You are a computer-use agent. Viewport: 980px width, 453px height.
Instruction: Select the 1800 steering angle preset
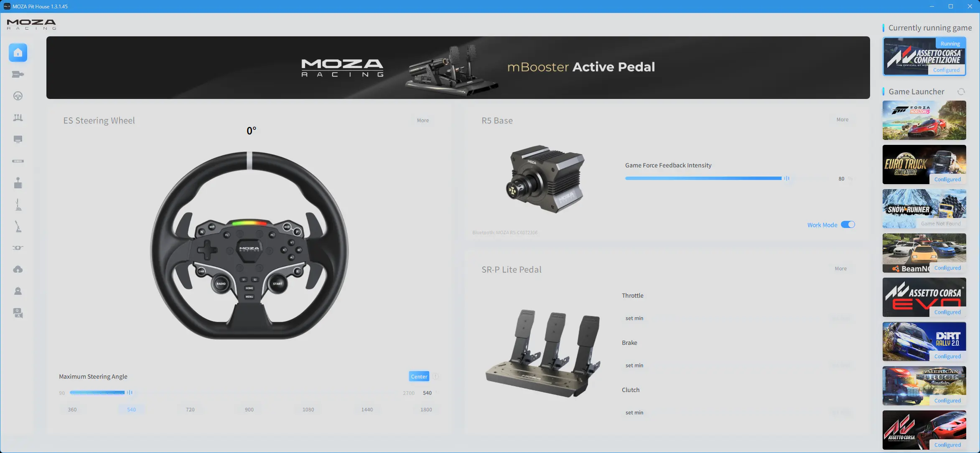426,410
